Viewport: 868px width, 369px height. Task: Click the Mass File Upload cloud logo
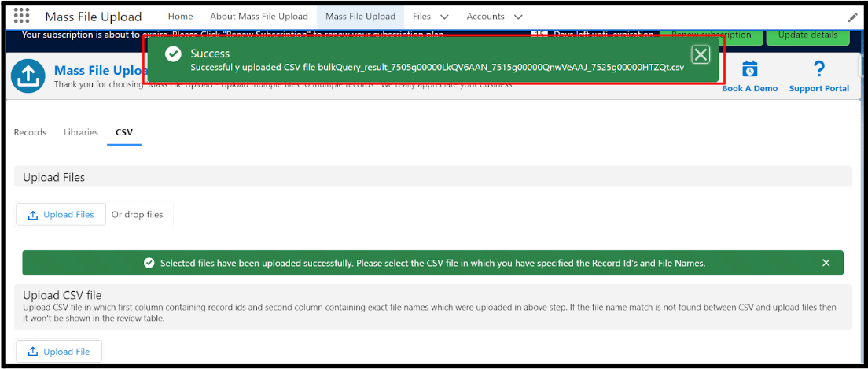tap(28, 76)
